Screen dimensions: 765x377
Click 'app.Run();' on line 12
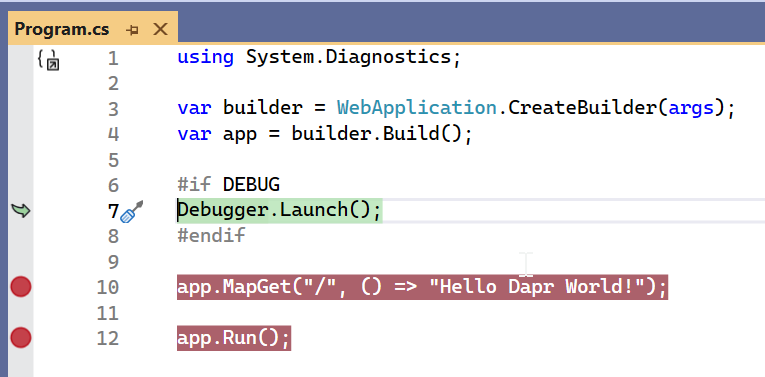(x=234, y=337)
